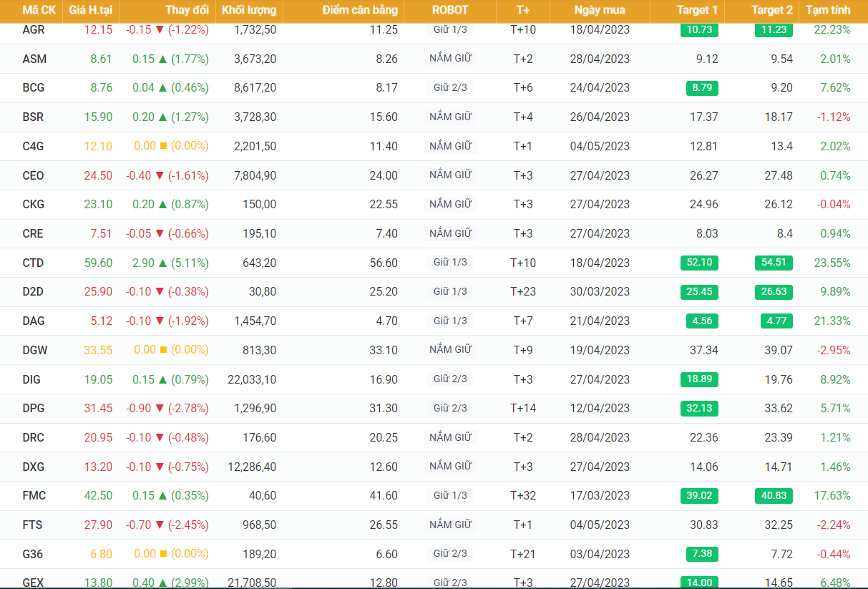Viewport: 868px width, 589px height.
Task: Click the BSR Target 2 value 18.17
Action: (779, 117)
